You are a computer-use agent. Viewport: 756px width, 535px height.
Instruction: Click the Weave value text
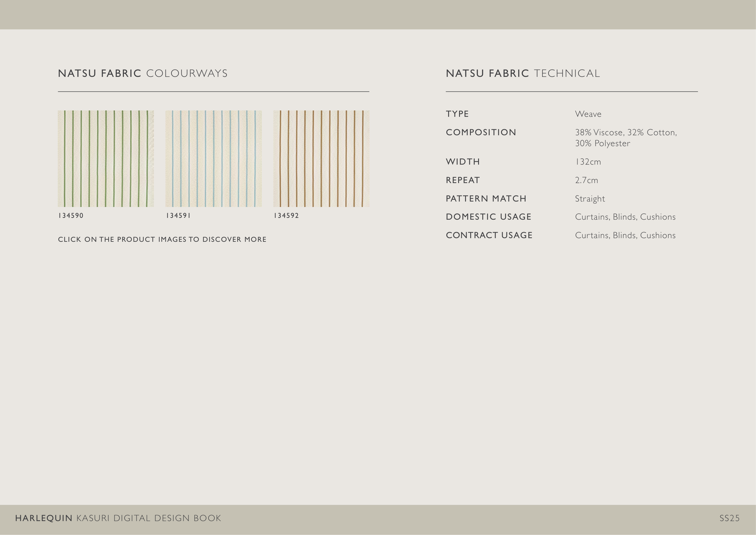coord(588,114)
